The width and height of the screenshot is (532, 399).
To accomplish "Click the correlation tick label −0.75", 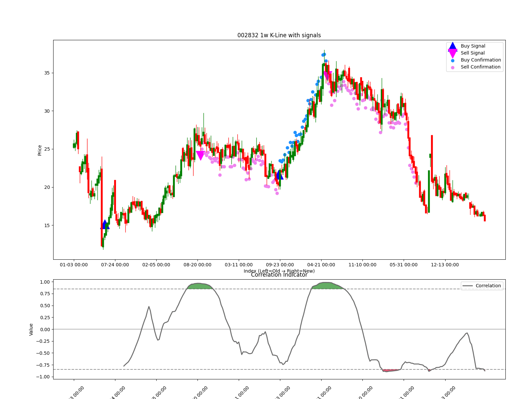I will 43,365.
